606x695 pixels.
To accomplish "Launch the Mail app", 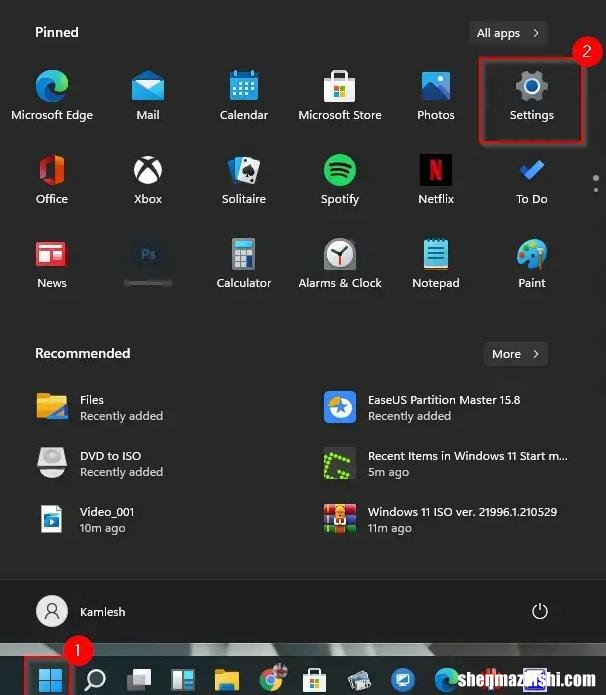I will [x=148, y=95].
